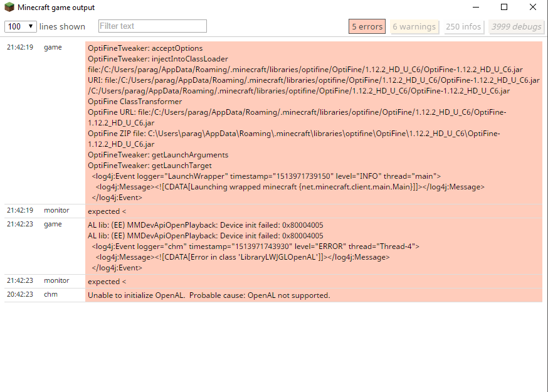Click the 'Error in class LibraryLWJGLOpenAL' line
Screen dimensions: 548x392
[x=243, y=257]
